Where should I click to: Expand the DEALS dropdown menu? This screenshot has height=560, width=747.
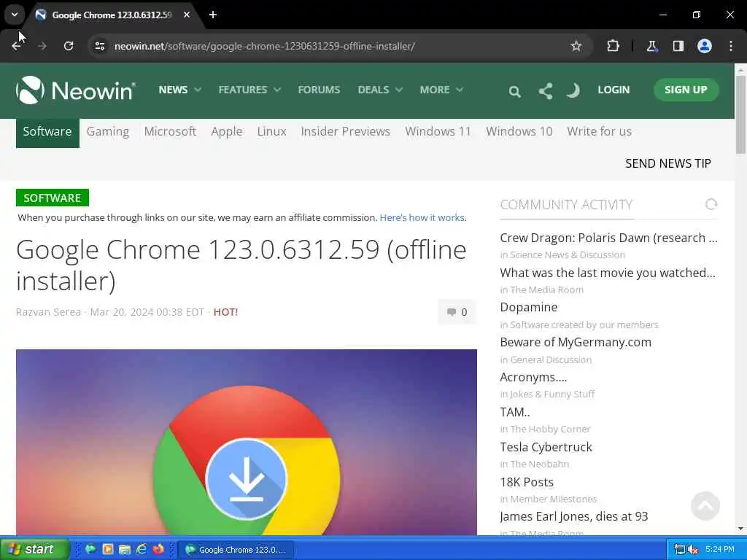click(x=380, y=90)
